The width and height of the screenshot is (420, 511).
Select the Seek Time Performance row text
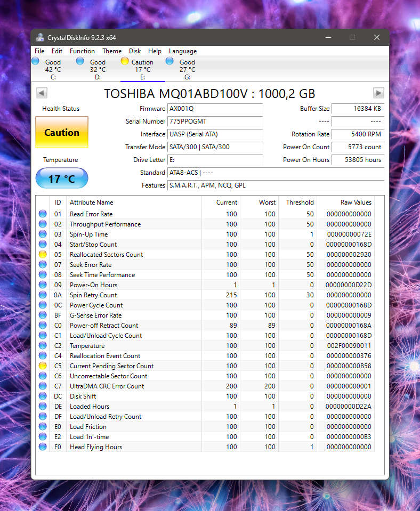click(x=102, y=275)
